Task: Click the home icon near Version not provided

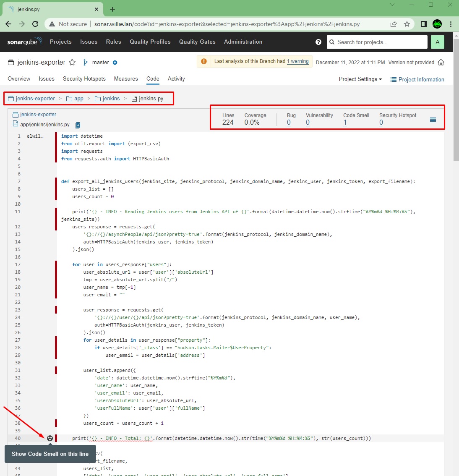Action: coord(441,62)
